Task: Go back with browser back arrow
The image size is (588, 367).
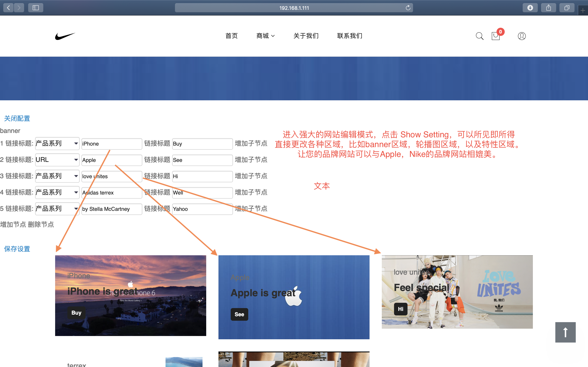Action: pyautogui.click(x=9, y=8)
